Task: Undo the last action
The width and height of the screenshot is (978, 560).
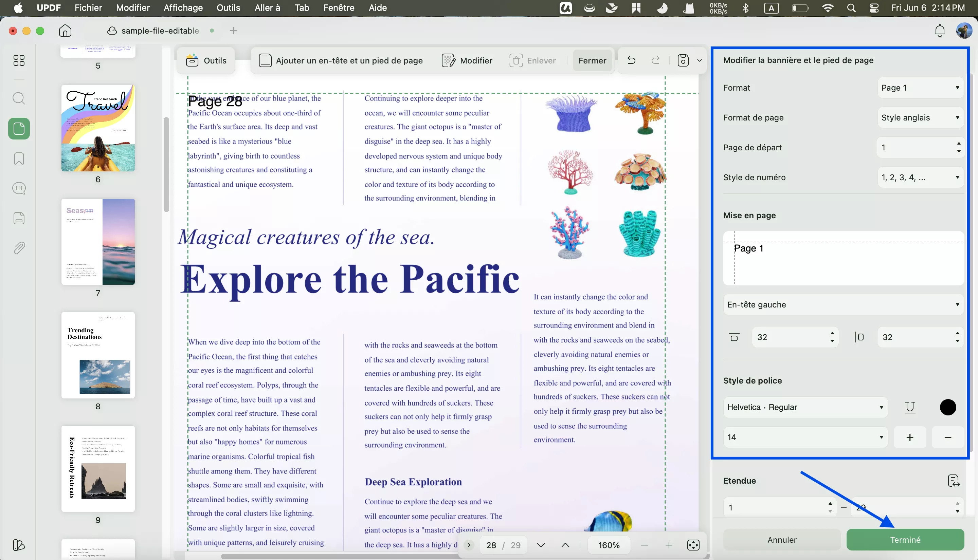Action: [631, 60]
